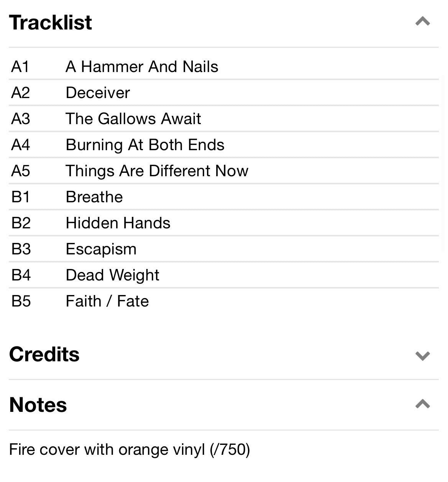Open track The Gallows Await
This screenshot has height=482, width=448.
133,119
